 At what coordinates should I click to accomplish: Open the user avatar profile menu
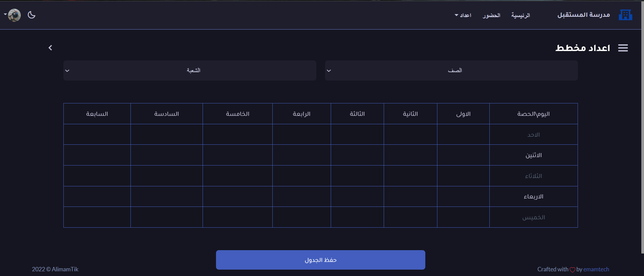[14, 15]
